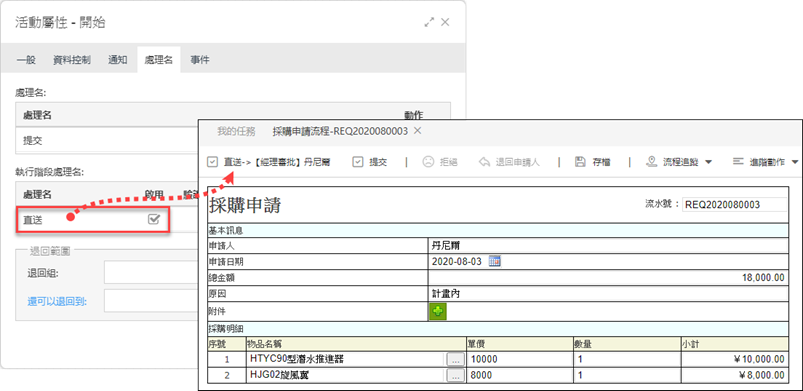Click the 數量 field in row 2
Image resolution: width=803 pixels, height=391 pixels.
tap(627, 375)
